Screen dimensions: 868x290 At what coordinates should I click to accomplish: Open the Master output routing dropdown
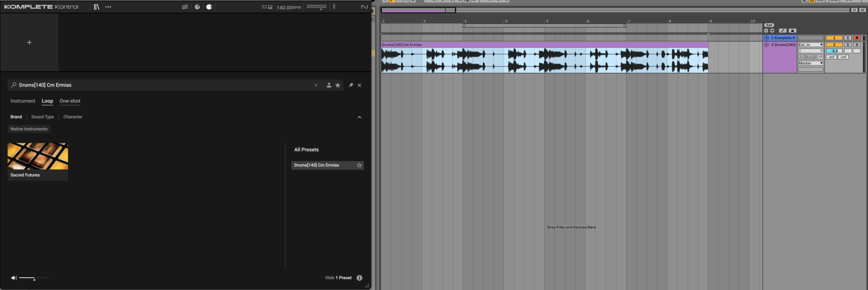[x=810, y=63]
